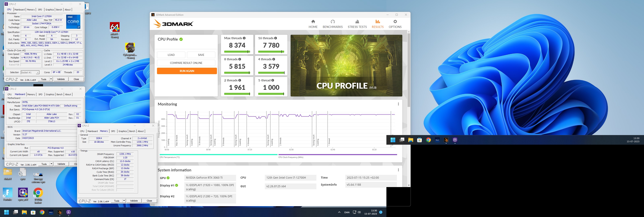644x217 pixels.
Task: Open 3DMark Options gear
Action: pos(395,22)
